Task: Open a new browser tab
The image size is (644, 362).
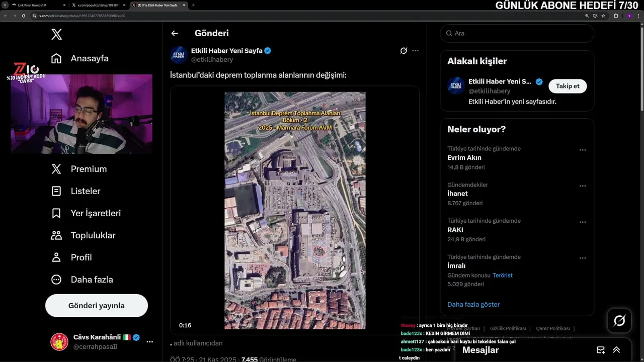Action: click(x=193, y=5)
